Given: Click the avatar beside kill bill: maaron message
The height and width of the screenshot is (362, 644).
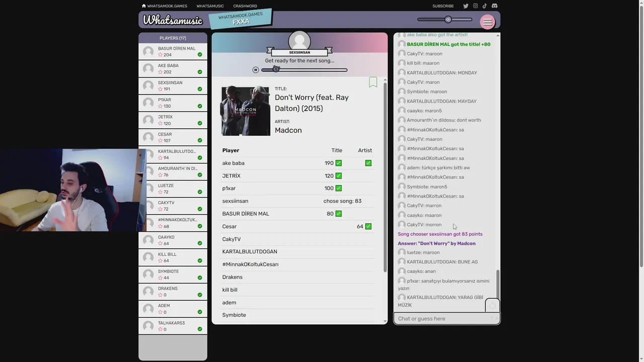Looking at the screenshot, I should 401,63.
